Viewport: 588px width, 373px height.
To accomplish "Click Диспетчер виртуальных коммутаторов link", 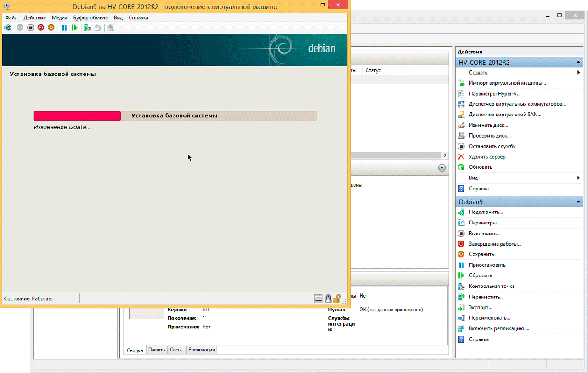I will [517, 104].
